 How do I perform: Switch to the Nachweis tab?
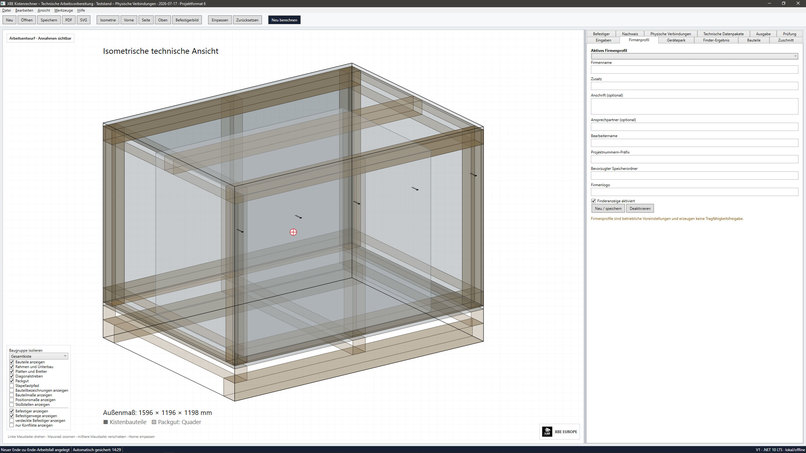(630, 34)
